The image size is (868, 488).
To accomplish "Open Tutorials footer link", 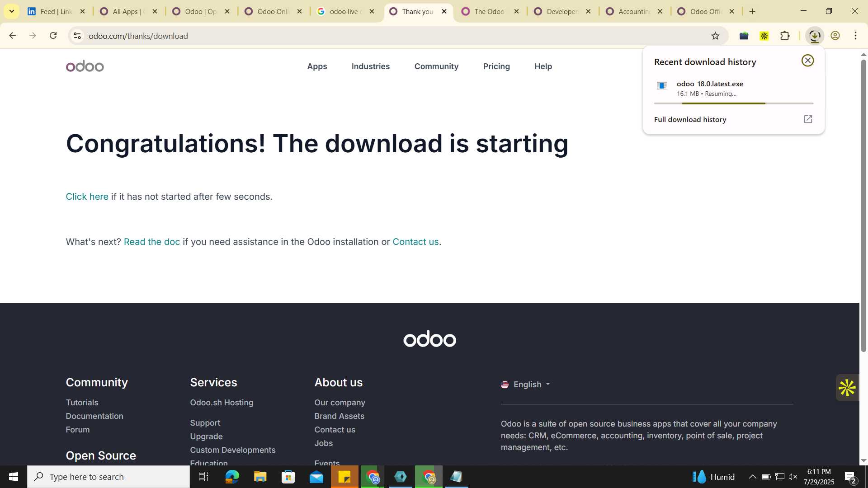I will click(82, 403).
